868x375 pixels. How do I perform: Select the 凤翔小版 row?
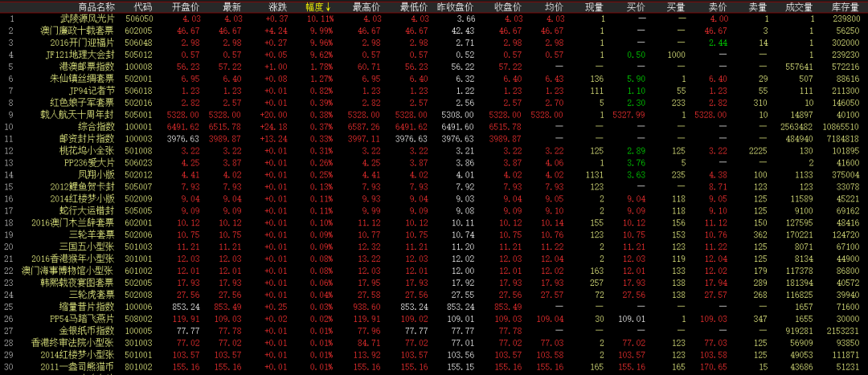[x=434, y=174]
